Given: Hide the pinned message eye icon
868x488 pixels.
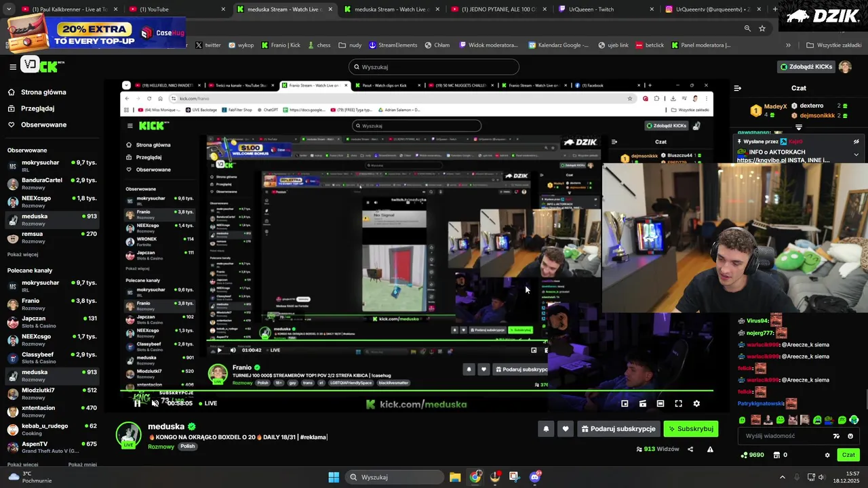Looking at the screenshot, I should (x=856, y=142).
